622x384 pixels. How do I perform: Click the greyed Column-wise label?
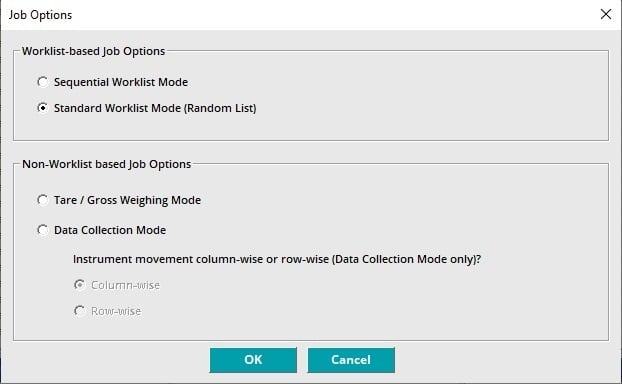125,285
